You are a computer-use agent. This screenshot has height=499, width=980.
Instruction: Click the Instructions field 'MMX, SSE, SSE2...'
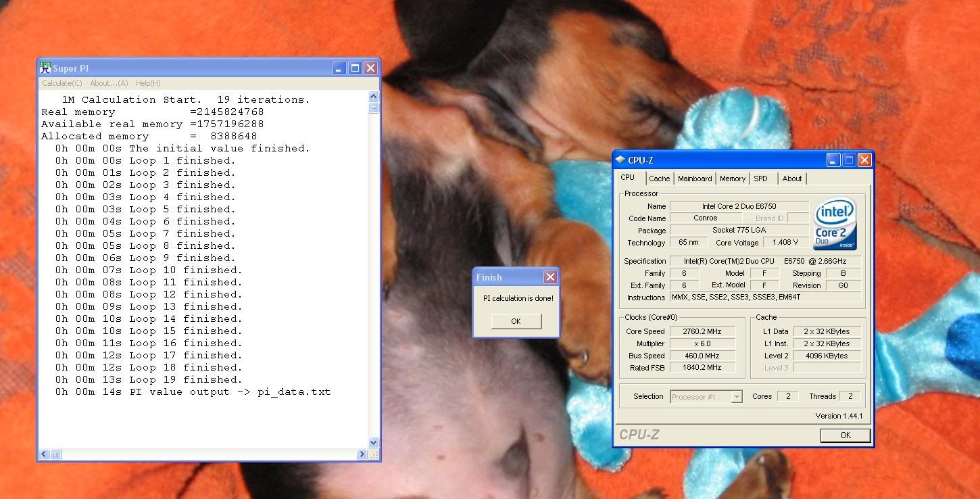coord(765,298)
